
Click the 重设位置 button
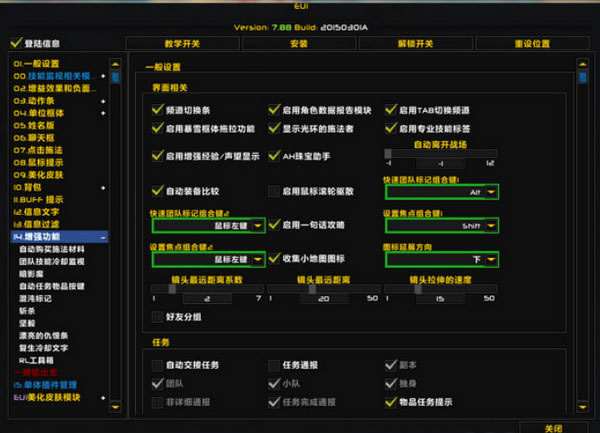(532, 44)
